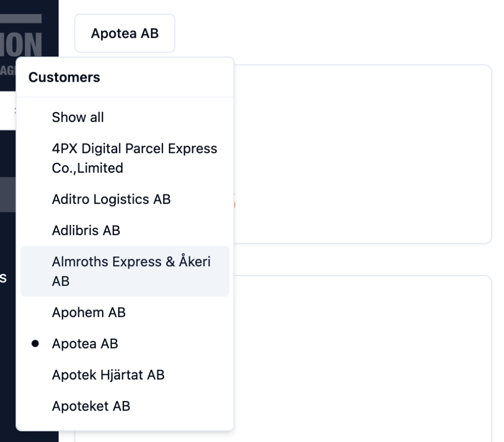Image resolution: width=504 pixels, height=442 pixels.
Task: Choose Apohem AB customer
Action: pos(89,313)
